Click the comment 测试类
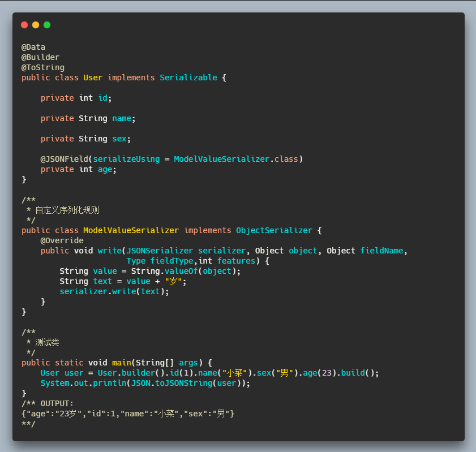This screenshot has width=476, height=452. point(47,342)
